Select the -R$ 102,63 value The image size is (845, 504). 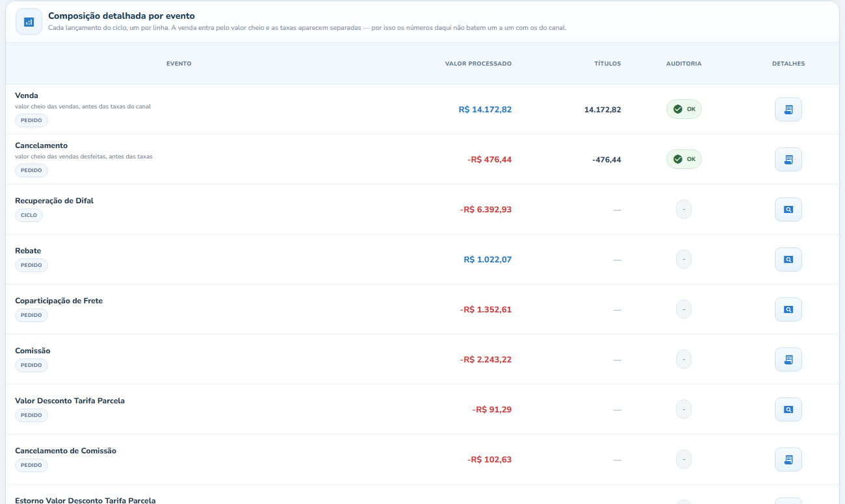[489, 459]
